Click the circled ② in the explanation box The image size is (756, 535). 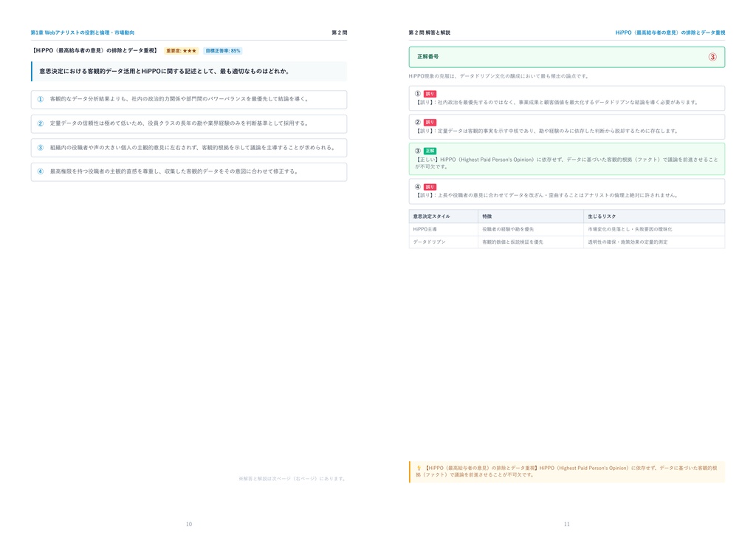point(418,123)
